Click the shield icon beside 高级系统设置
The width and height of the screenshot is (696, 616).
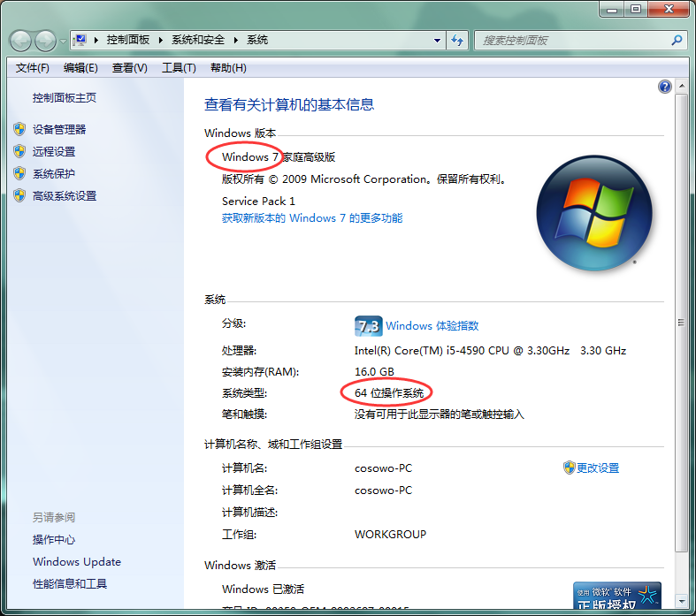[19, 195]
